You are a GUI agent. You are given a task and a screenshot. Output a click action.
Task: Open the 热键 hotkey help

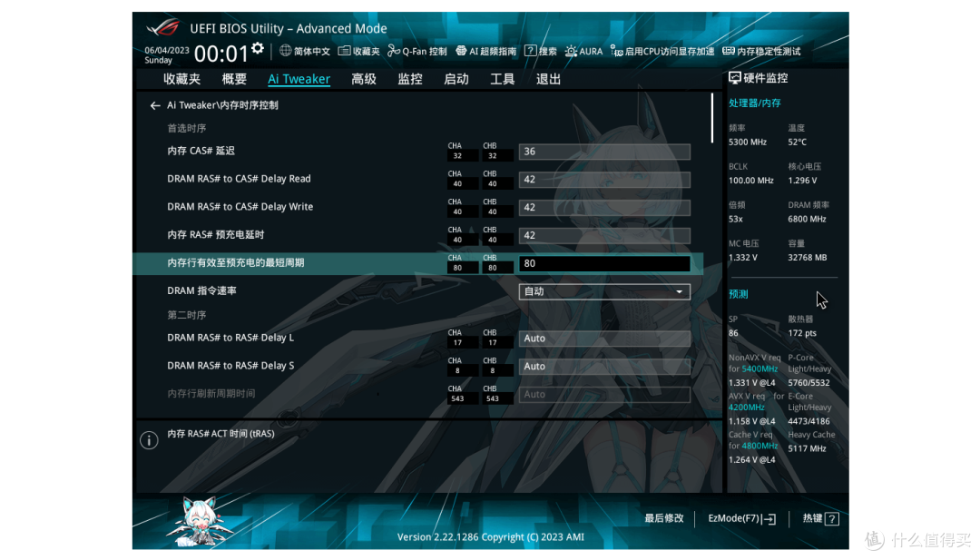click(820, 518)
